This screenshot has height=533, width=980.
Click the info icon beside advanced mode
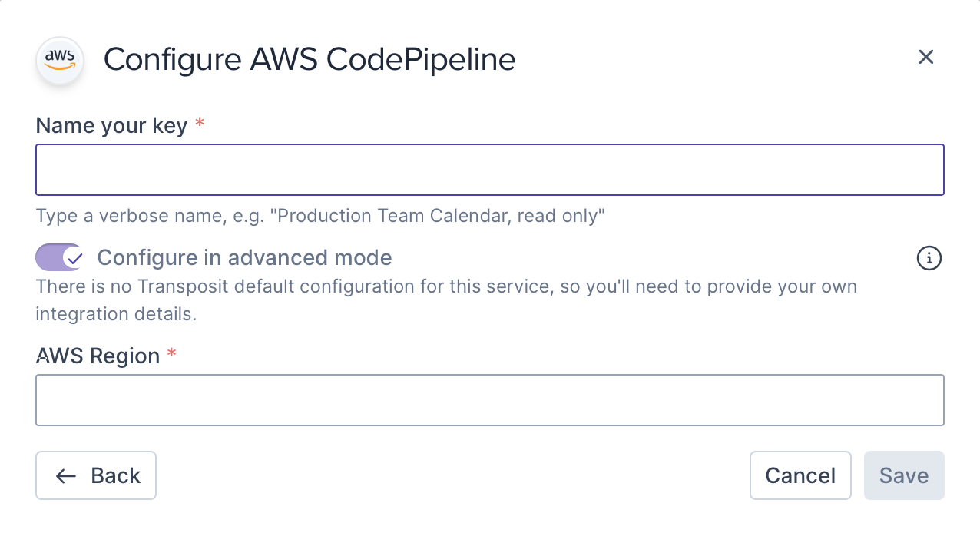[x=929, y=259]
